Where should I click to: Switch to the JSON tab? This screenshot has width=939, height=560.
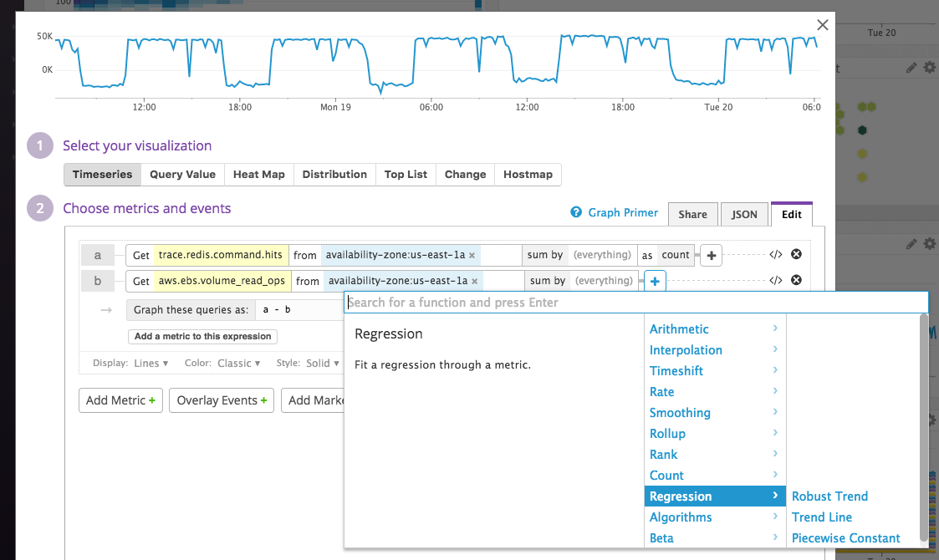point(744,213)
